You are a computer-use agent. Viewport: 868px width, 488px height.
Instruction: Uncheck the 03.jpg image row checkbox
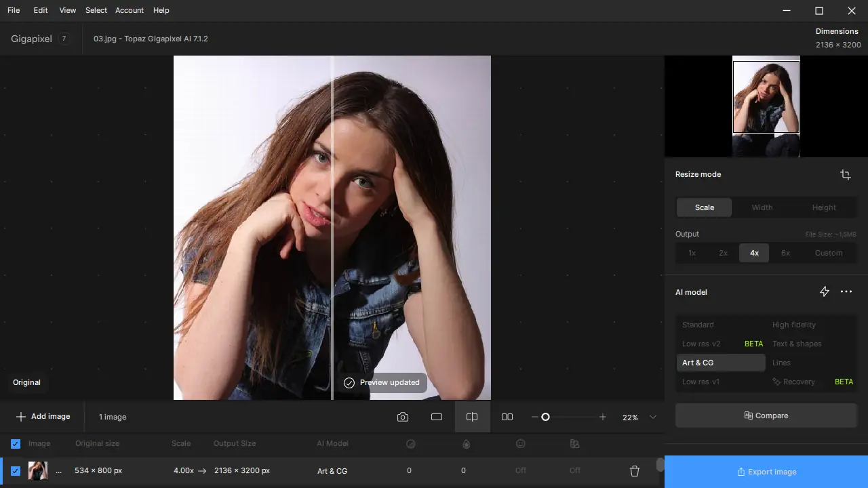[x=16, y=471]
